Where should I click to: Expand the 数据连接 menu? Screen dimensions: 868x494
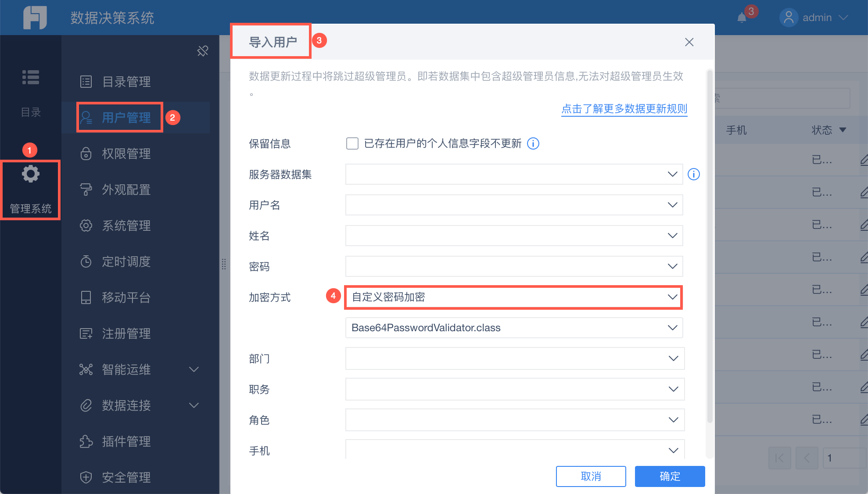coord(194,405)
